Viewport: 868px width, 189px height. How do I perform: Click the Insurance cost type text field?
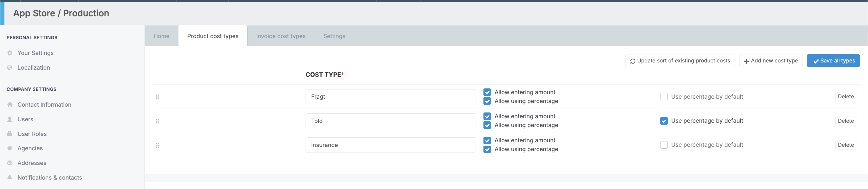click(390, 145)
